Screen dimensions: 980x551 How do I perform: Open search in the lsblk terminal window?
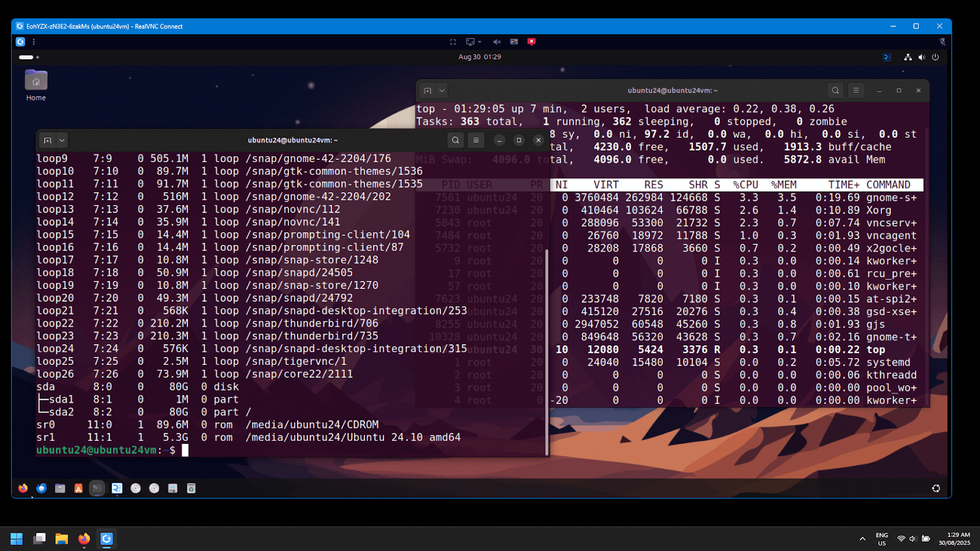pyautogui.click(x=455, y=140)
